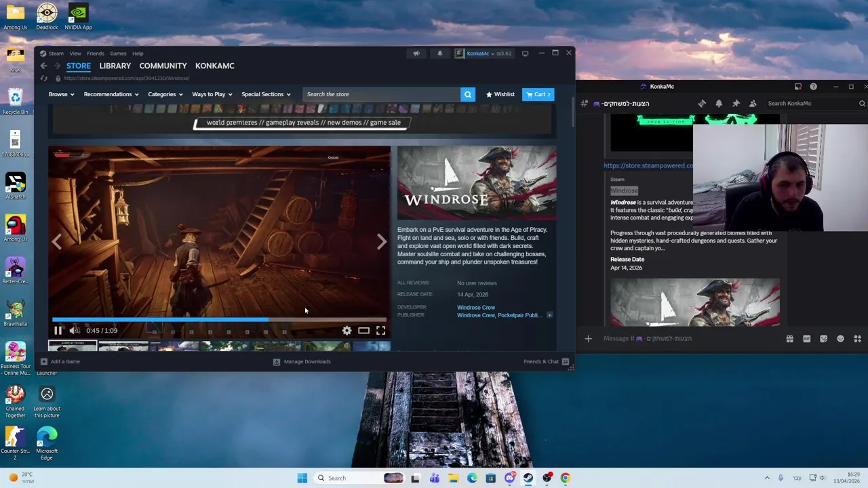Click the Search KonkaMc field in Discord
This screenshot has width=868, height=488.
pos(816,104)
